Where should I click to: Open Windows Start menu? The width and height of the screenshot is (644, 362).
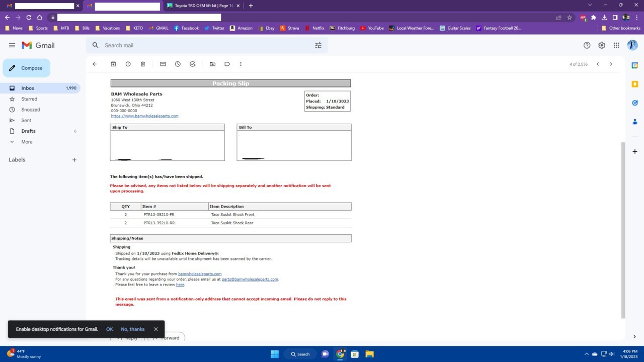pos(275,354)
